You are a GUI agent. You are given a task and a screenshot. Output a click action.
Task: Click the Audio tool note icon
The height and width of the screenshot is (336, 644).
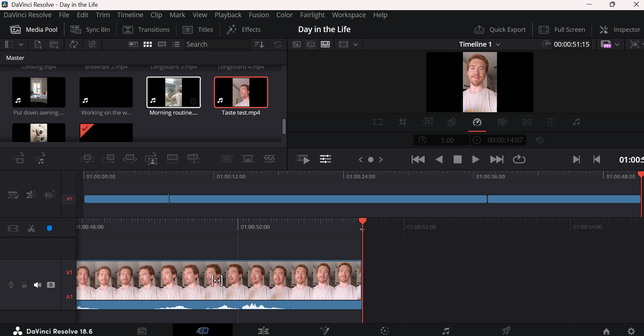click(576, 122)
